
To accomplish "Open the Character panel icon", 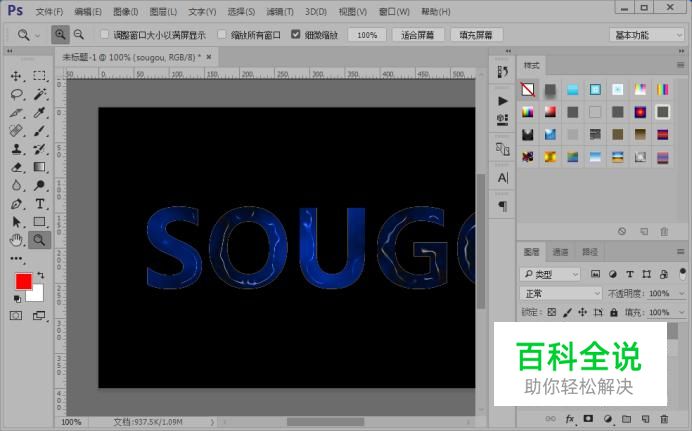I will (503, 178).
